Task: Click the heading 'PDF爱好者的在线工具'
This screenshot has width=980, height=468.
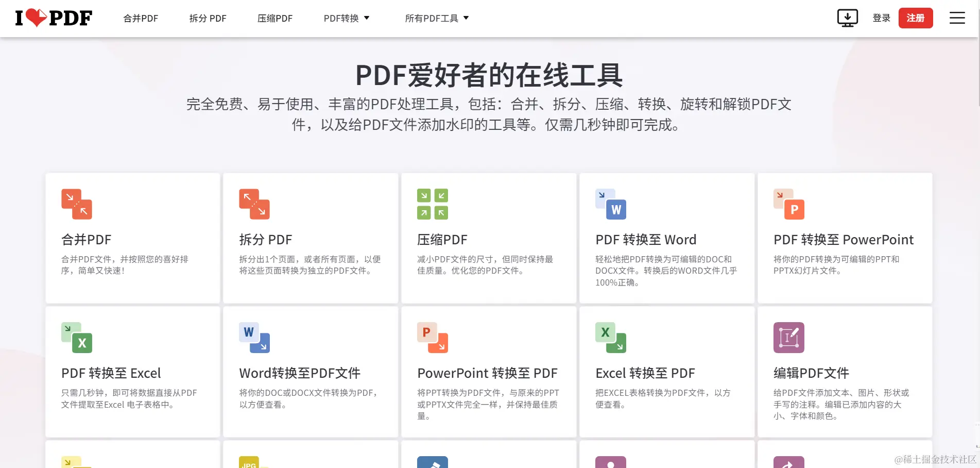Action: click(x=489, y=75)
